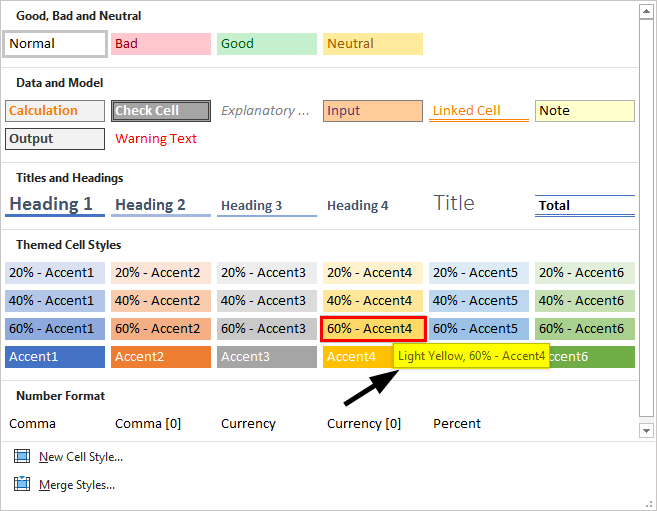Choose 40% - Accent2 style
The image size is (657, 511).
point(161,301)
